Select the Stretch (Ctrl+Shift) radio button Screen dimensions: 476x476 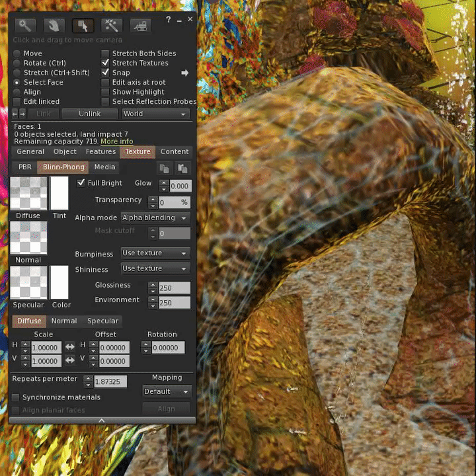click(17, 73)
